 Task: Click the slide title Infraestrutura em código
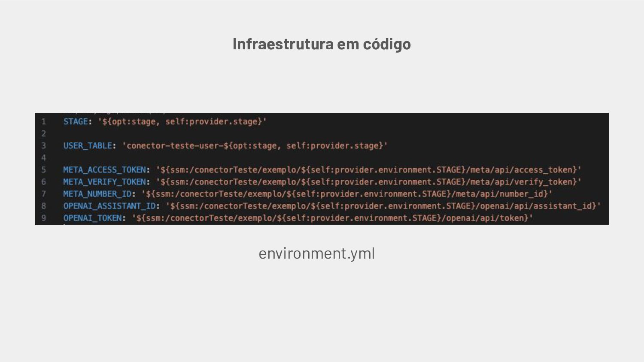322,44
